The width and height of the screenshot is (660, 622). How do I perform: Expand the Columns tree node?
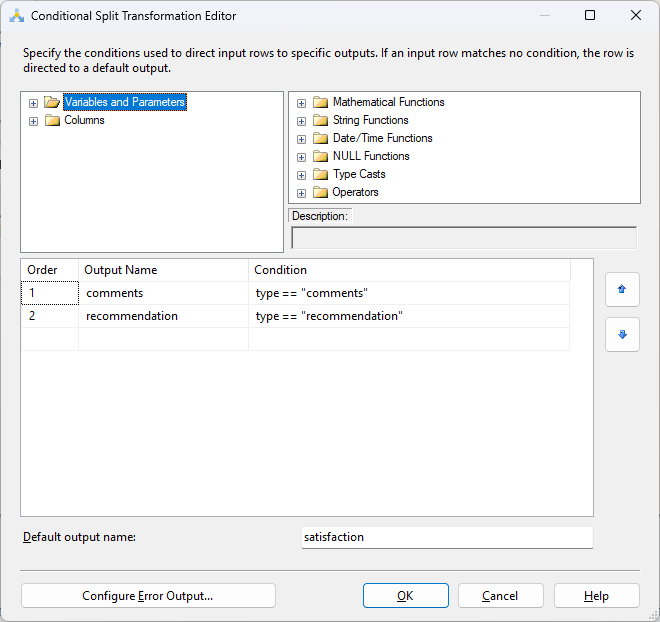point(33,121)
